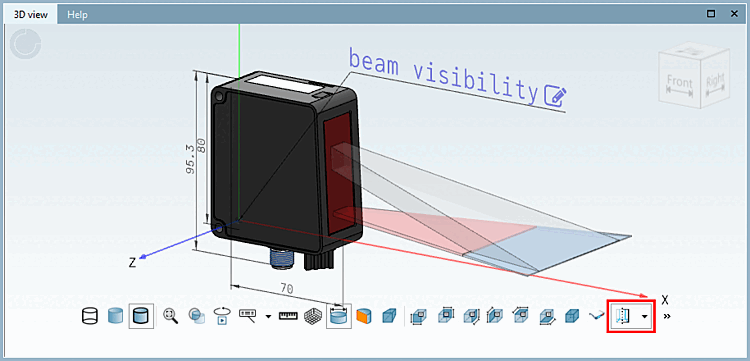Expand toolbar overflow double-chevron

[667, 316]
